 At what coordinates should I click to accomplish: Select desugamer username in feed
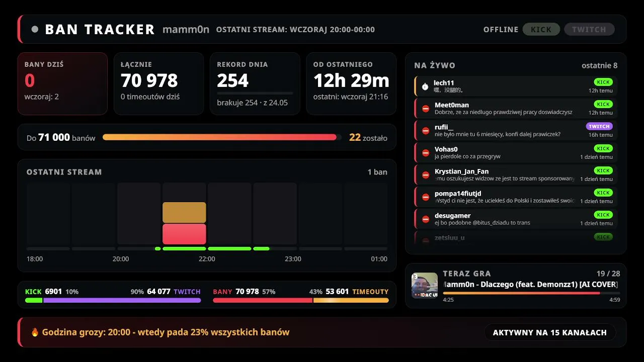pos(453,216)
